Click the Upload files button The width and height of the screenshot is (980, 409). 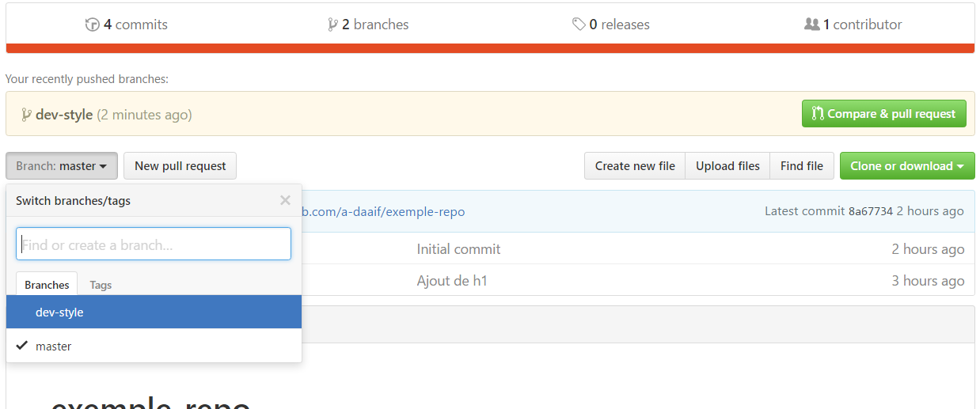727,166
